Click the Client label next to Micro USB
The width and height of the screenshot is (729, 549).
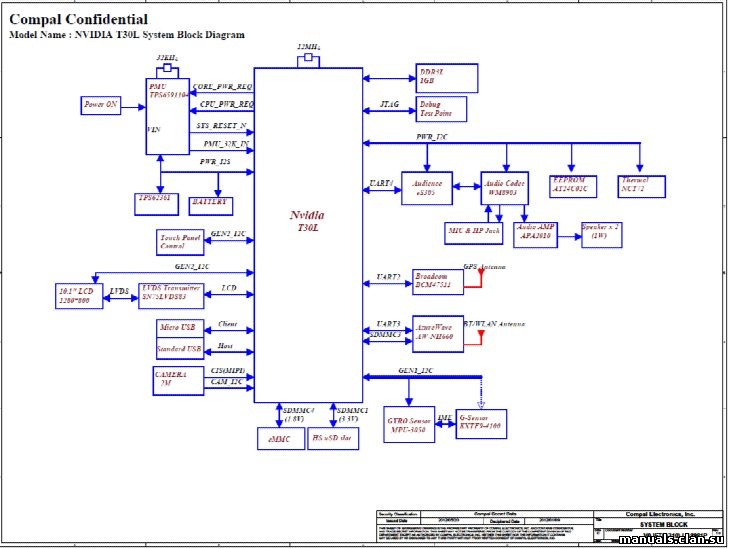(227, 324)
